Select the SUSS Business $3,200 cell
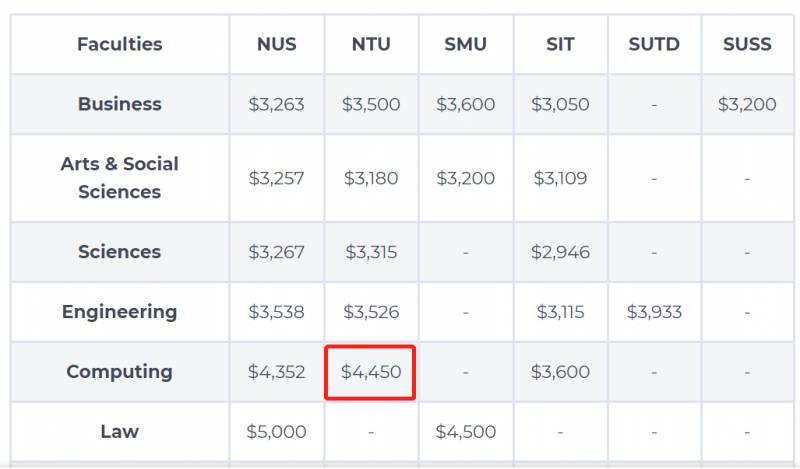The width and height of the screenshot is (800, 469). (747, 104)
